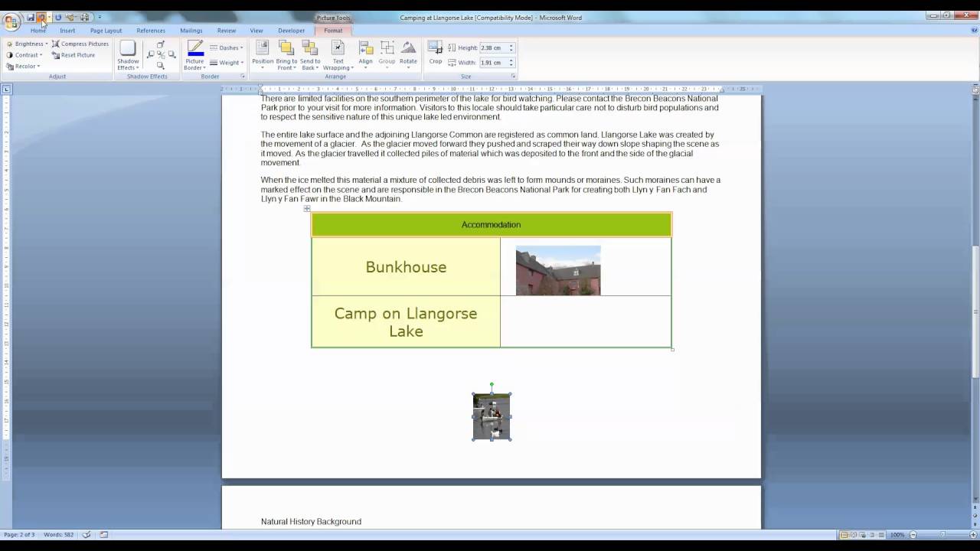
Task: Click the proofing errors status icon
Action: tap(87, 534)
